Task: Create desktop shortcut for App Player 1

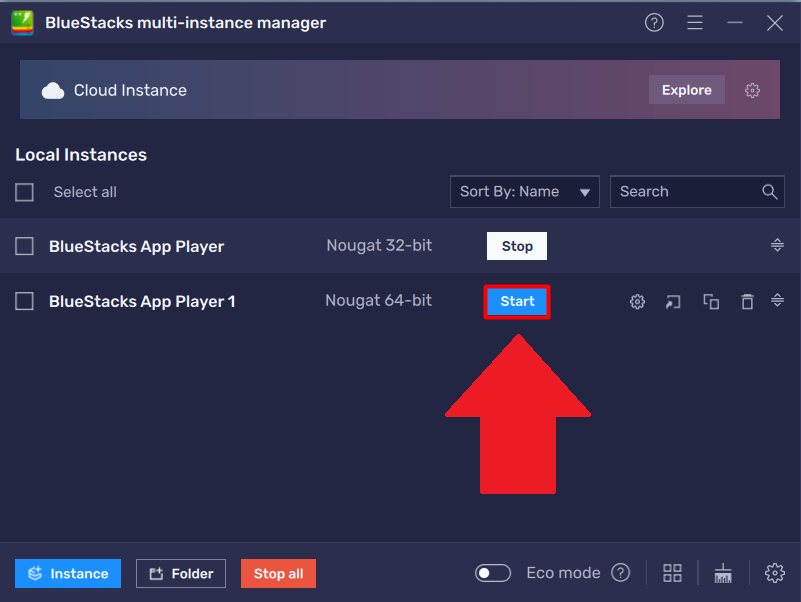Action: point(673,302)
